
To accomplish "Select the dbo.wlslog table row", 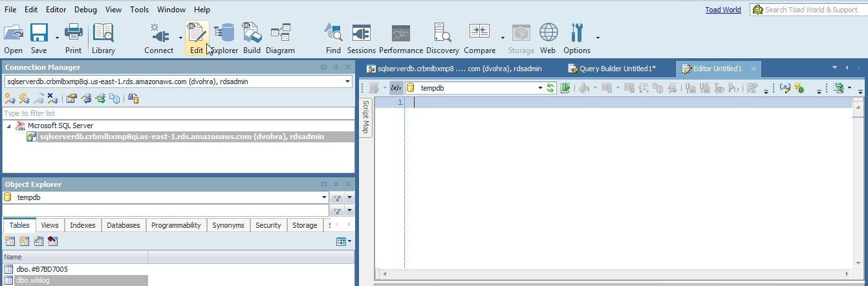I will coord(75,280).
